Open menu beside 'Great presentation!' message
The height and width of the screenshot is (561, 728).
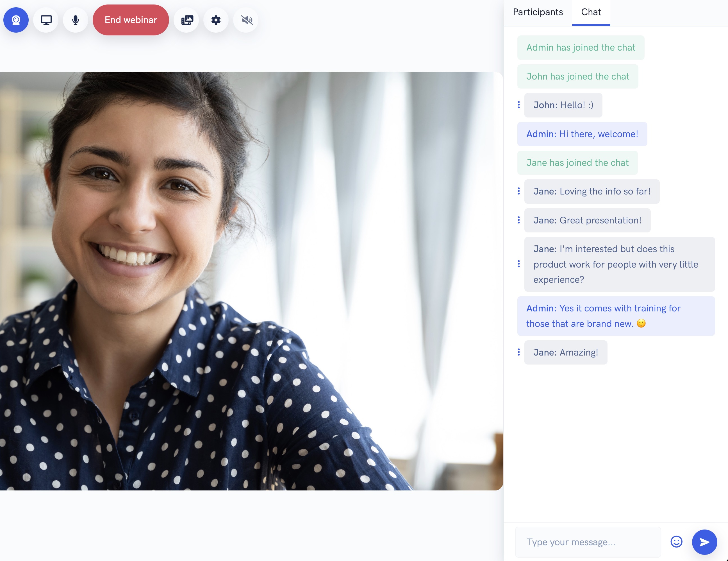pyautogui.click(x=519, y=220)
